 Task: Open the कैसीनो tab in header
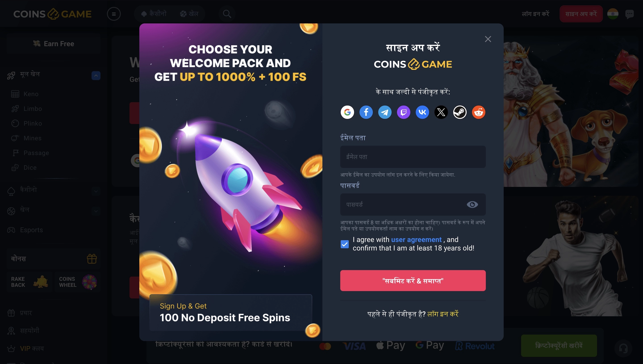click(x=154, y=14)
